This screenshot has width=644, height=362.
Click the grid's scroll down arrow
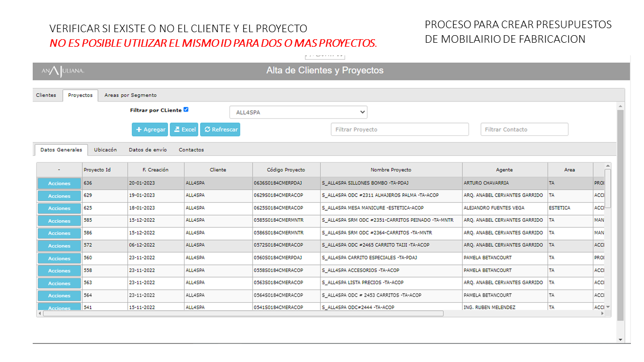608,307
